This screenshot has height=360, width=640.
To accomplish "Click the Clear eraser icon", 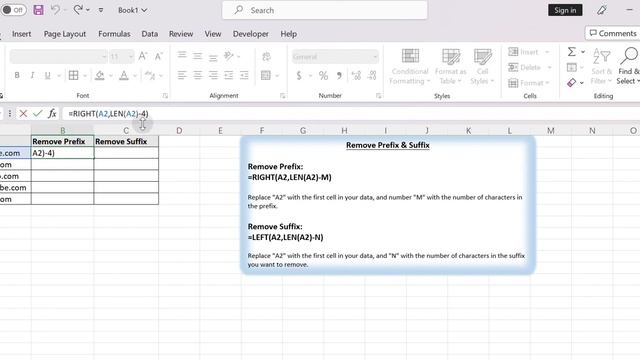I will (572, 83).
